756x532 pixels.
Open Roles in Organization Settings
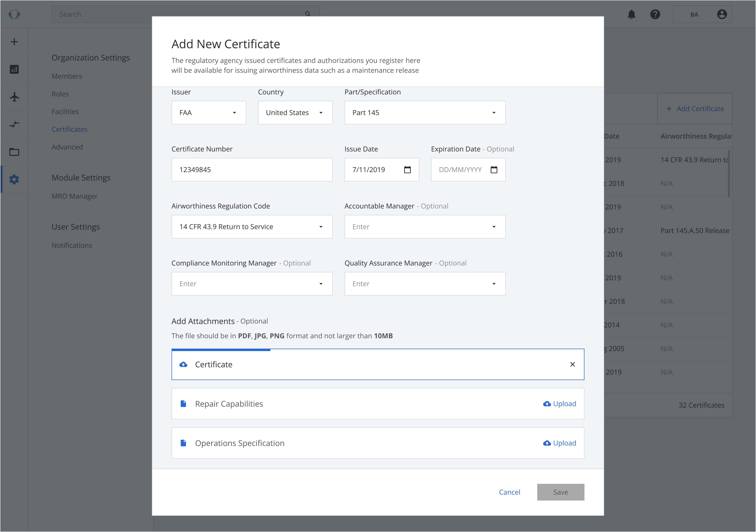(x=60, y=94)
